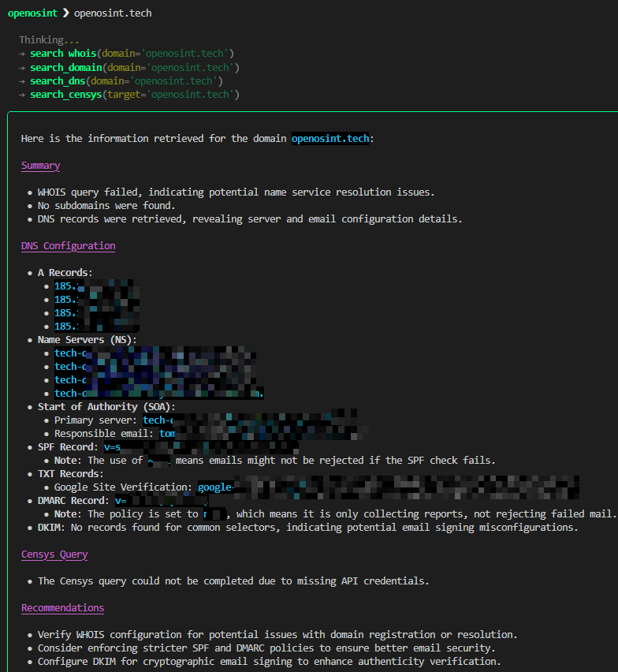
Task: Click the last 185 A record address
Action: coord(96,327)
